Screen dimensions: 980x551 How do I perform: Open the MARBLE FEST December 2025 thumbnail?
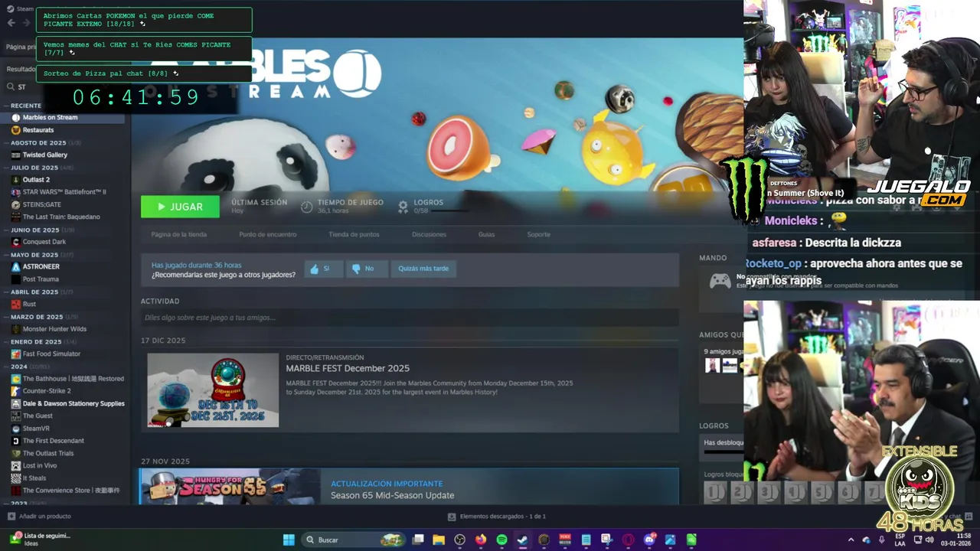coord(213,390)
